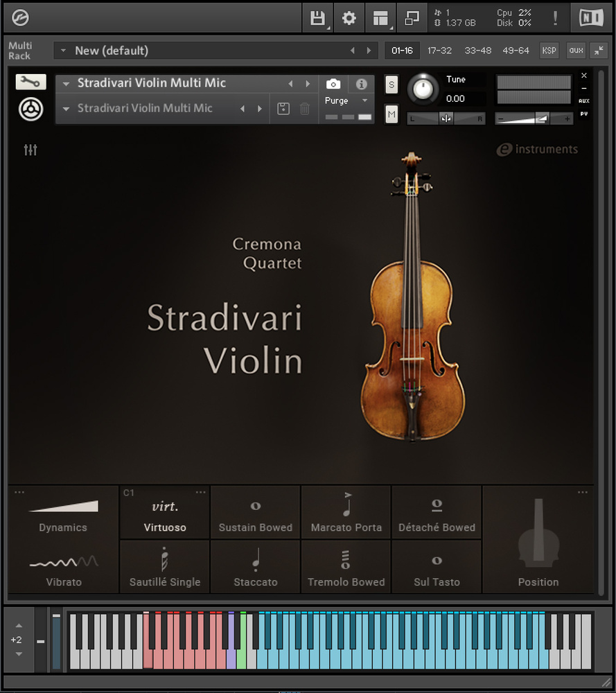This screenshot has width=616, height=693.
Task: Expand the New (default) multi rack dropdown
Action: click(64, 51)
